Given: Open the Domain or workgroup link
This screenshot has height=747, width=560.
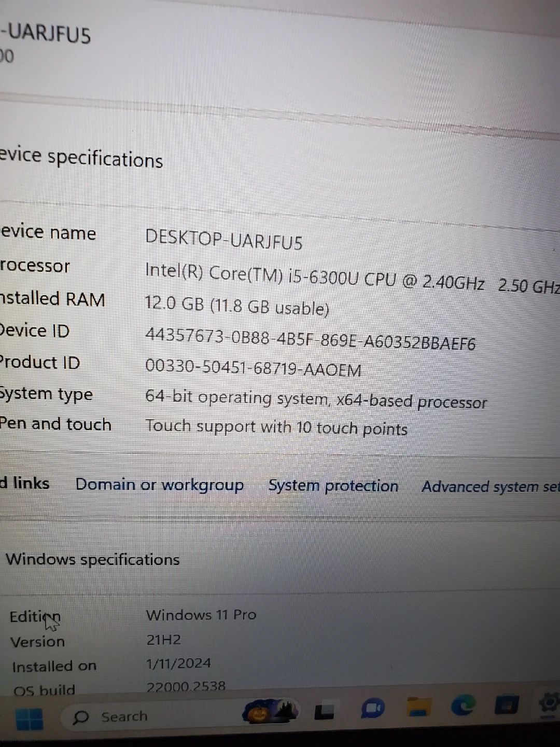Looking at the screenshot, I should click(x=159, y=485).
